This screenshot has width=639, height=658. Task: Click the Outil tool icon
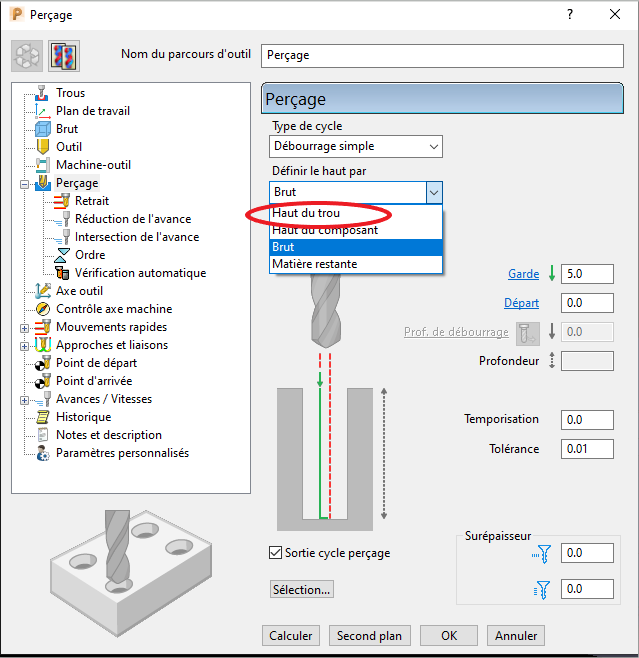[x=42, y=147]
